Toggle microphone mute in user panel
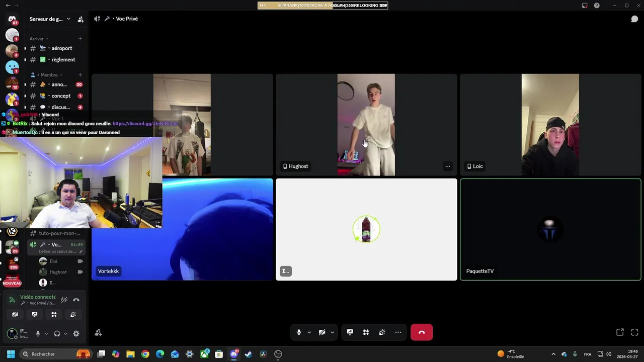This screenshot has height=362, width=644. pyautogui.click(x=38, y=333)
